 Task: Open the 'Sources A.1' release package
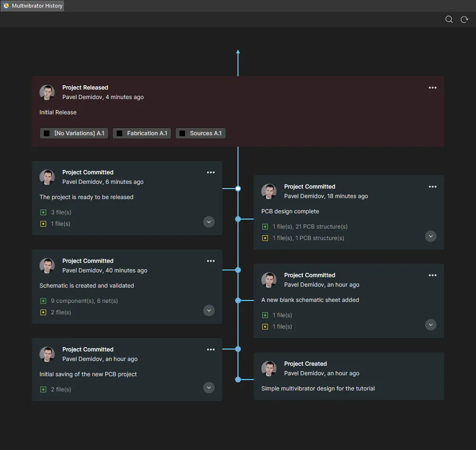[x=201, y=133]
